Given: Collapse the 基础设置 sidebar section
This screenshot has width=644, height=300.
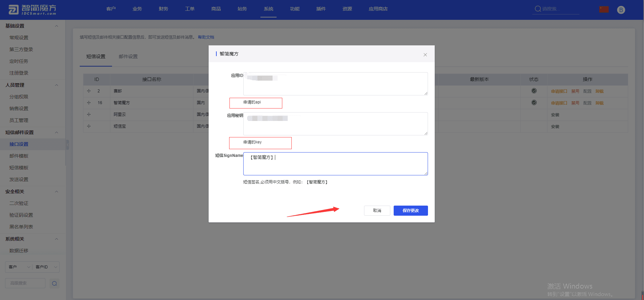Looking at the screenshot, I should click(57, 26).
